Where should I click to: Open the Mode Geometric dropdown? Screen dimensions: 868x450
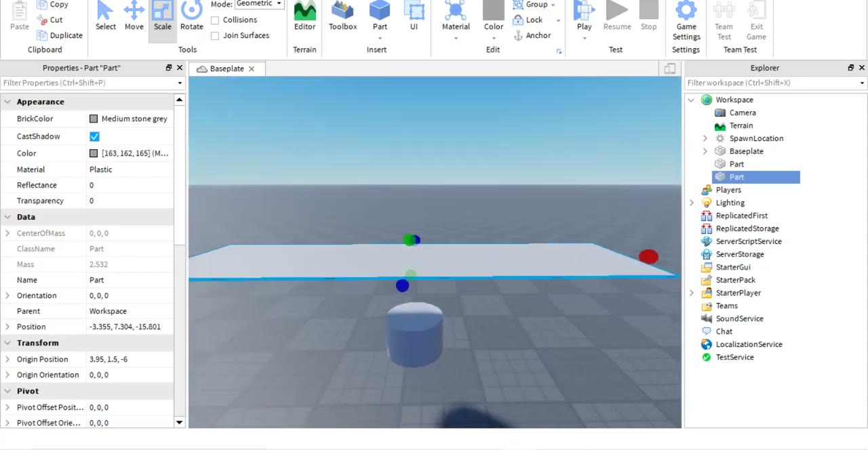260,4
